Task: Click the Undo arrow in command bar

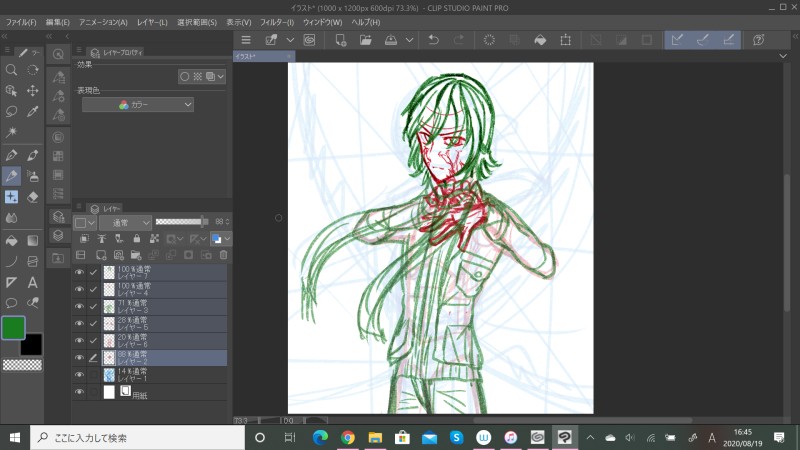Action: tap(433, 40)
